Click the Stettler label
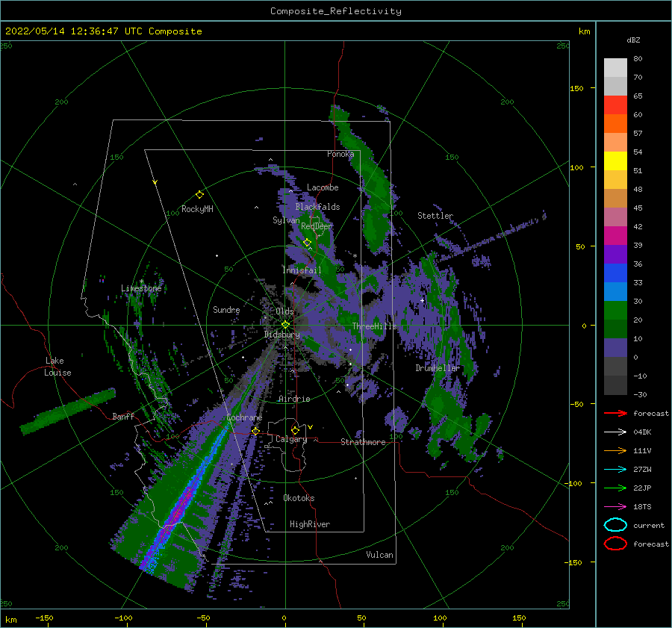The height and width of the screenshot is (628, 672). click(x=435, y=216)
